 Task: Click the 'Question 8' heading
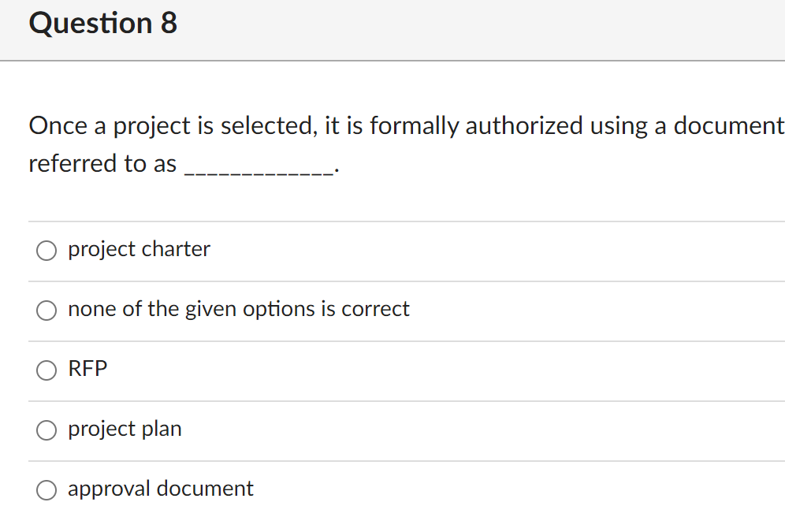102,23
